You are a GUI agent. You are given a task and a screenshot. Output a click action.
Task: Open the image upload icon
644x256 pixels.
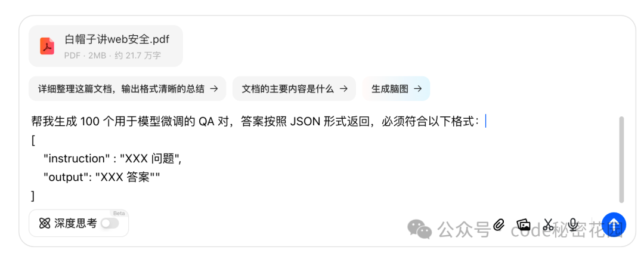pos(524,224)
